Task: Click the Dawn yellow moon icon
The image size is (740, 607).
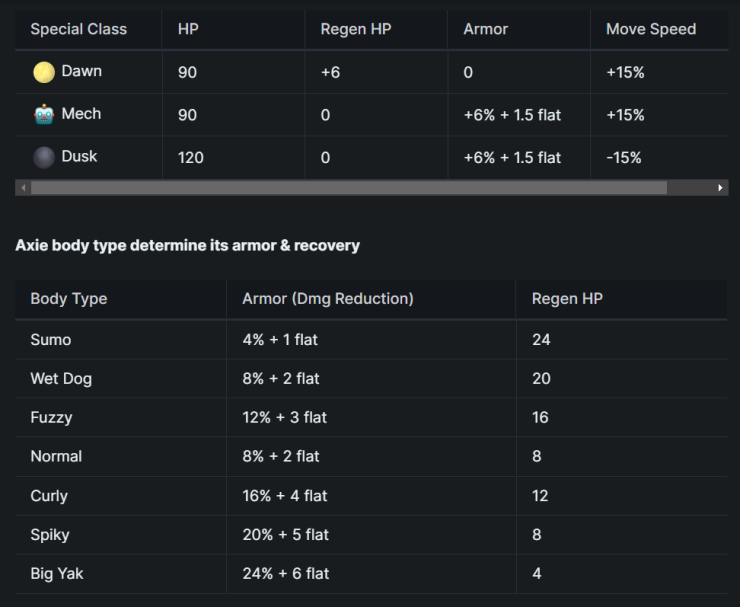Action: click(x=44, y=72)
